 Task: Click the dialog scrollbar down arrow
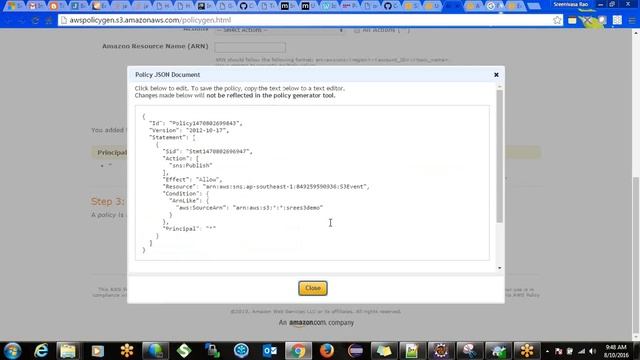(x=500, y=268)
